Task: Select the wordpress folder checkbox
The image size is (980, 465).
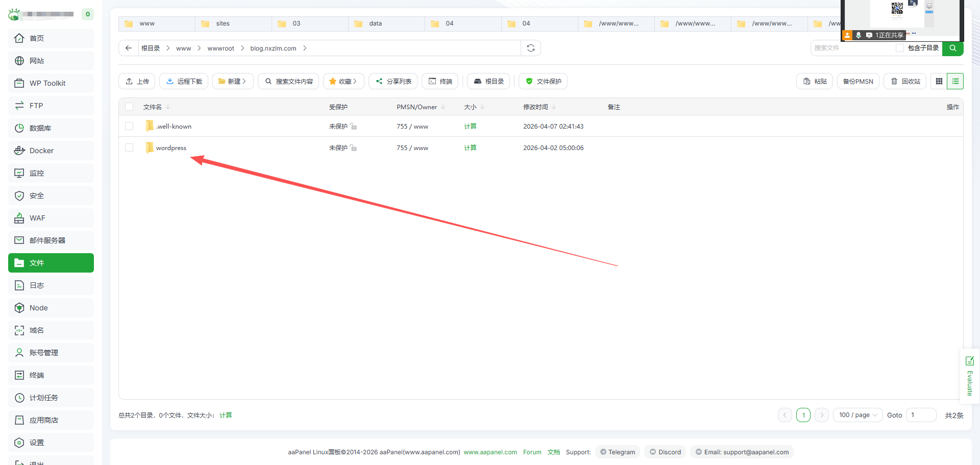Action: [129, 148]
